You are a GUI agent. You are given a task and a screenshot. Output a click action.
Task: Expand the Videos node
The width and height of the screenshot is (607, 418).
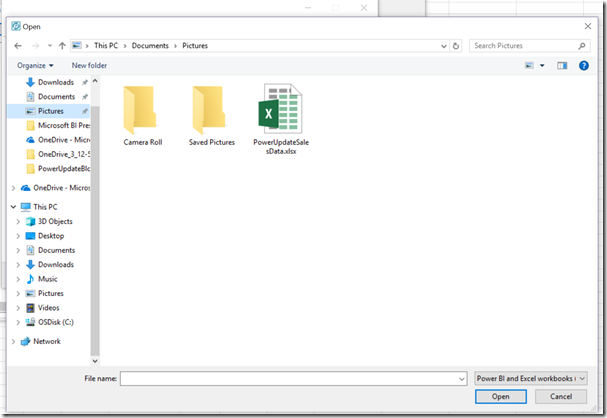[x=18, y=308]
